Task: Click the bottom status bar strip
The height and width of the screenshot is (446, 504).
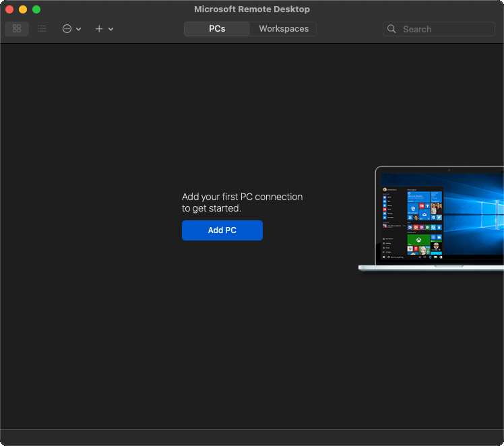Action: point(252,437)
